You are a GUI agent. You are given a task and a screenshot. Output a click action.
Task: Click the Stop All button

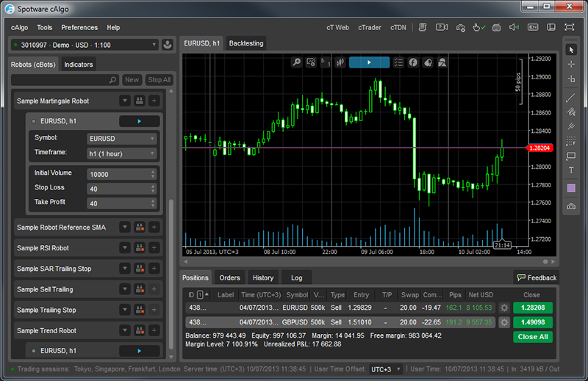click(x=159, y=80)
